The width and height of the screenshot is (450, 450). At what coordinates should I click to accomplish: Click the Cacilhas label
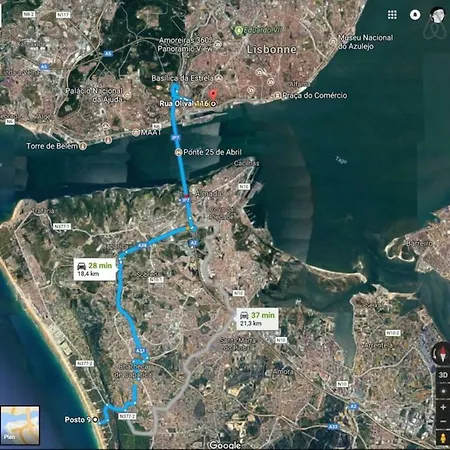pyautogui.click(x=246, y=163)
